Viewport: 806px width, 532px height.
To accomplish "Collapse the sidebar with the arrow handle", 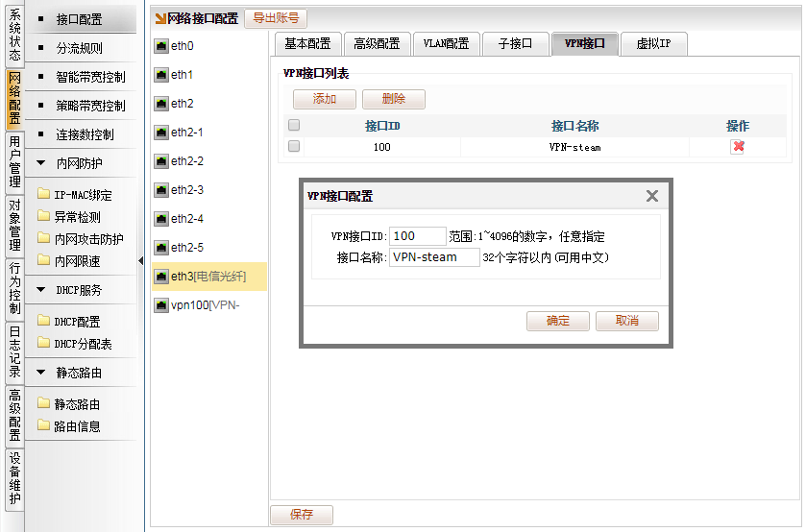I will [141, 261].
